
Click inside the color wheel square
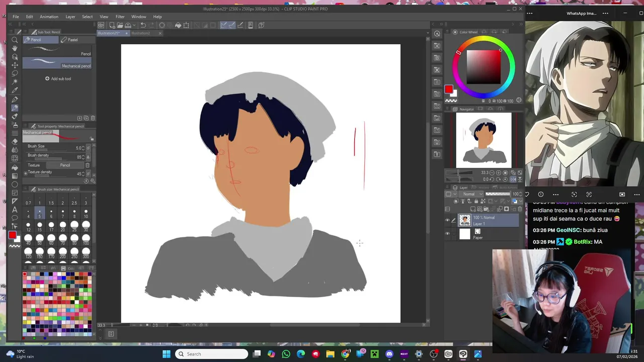click(484, 67)
